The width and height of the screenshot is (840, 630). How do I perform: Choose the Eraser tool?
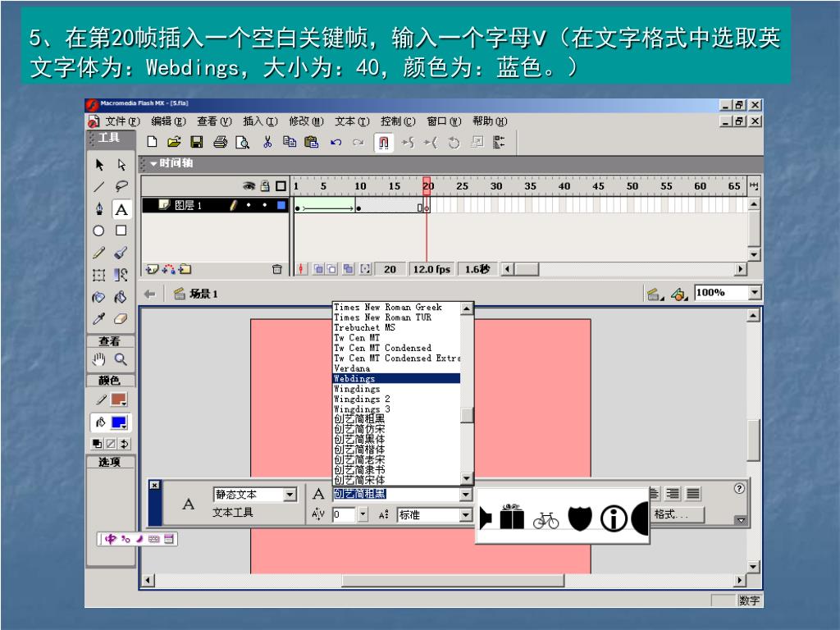coord(121,319)
